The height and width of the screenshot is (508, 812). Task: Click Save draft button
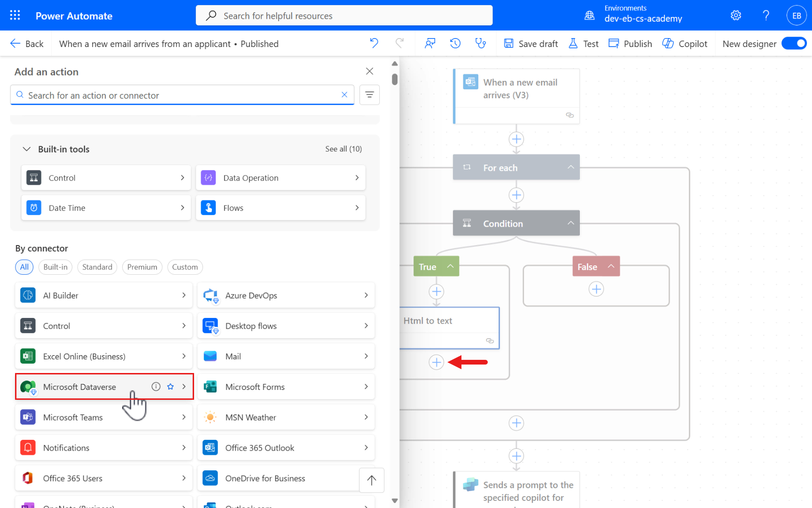pos(531,44)
